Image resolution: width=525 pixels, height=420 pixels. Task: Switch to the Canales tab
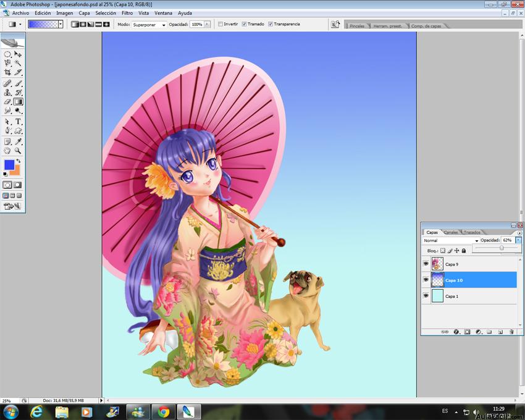point(451,232)
